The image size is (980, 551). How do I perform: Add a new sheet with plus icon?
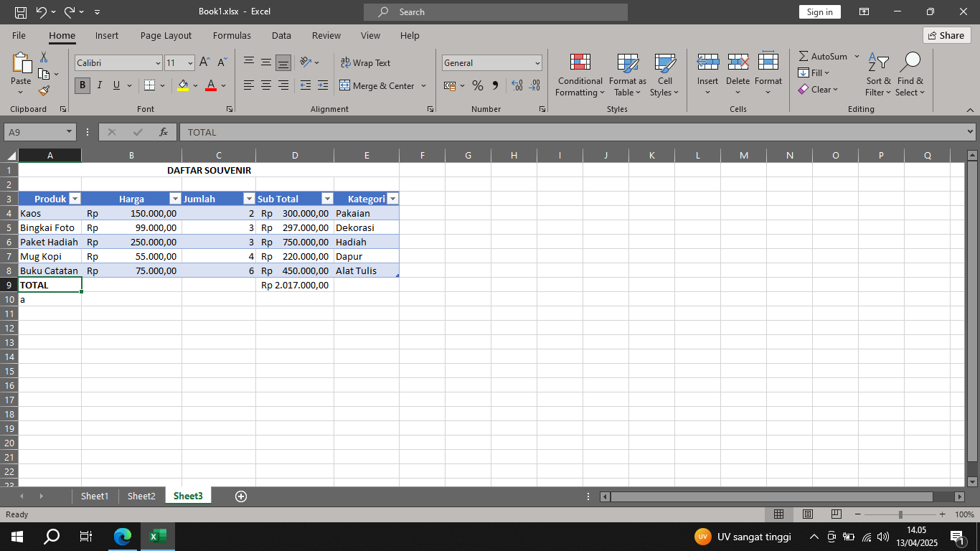point(241,496)
